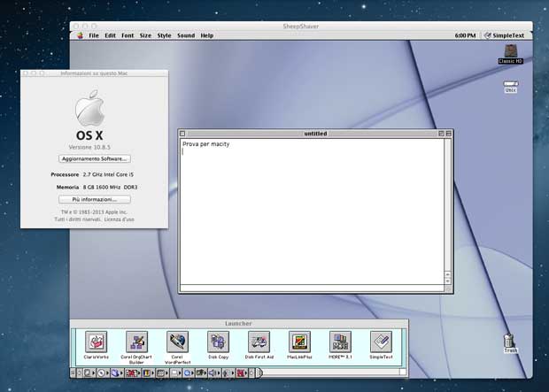Open Disk Copy in the Launcher

218,342
